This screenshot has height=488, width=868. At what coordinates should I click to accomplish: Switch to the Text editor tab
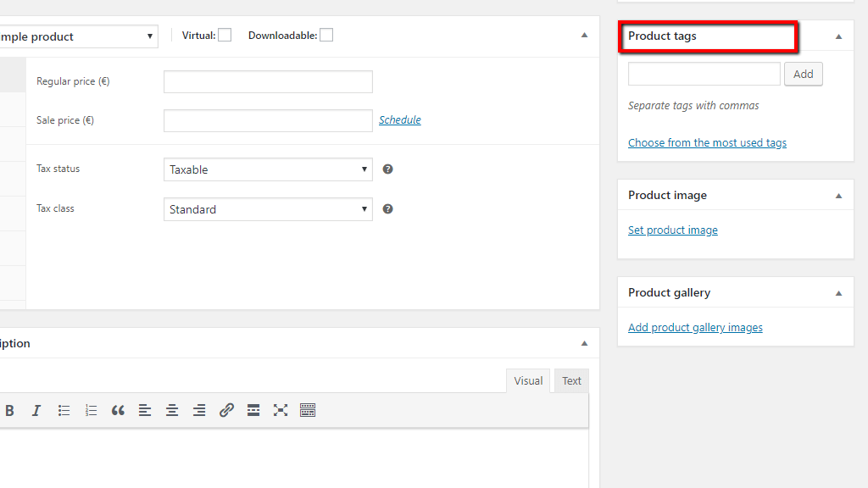click(571, 380)
